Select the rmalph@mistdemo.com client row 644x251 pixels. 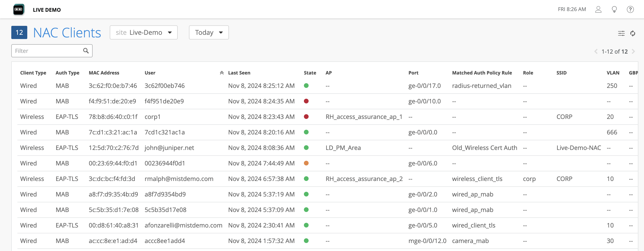[x=179, y=179]
